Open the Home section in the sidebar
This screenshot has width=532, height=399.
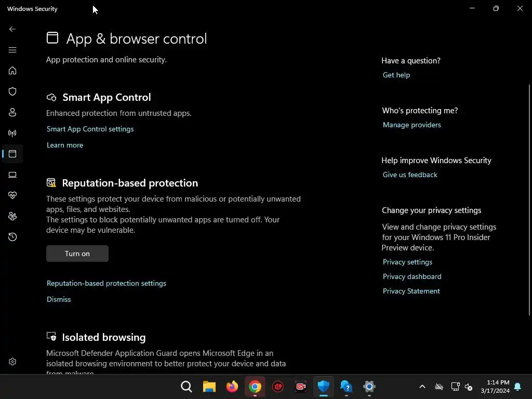(x=12, y=71)
